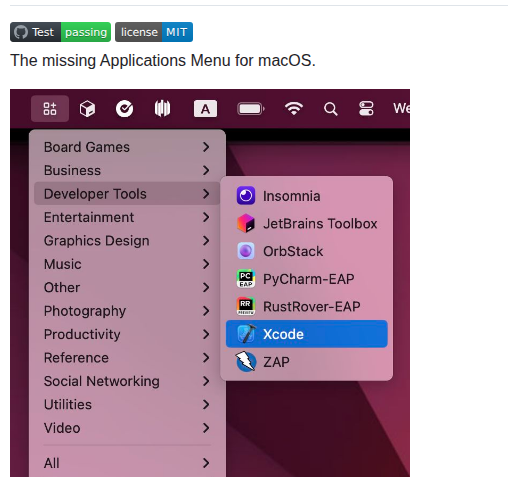This screenshot has width=508, height=477.
Task: Open the Control Center toggles icon
Action: coord(366,109)
